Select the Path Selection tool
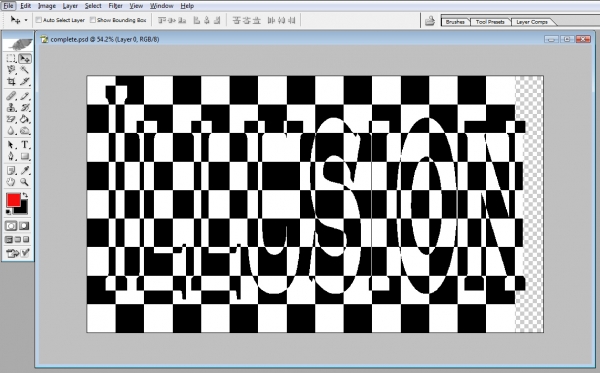The height and width of the screenshot is (373, 600). 11,145
